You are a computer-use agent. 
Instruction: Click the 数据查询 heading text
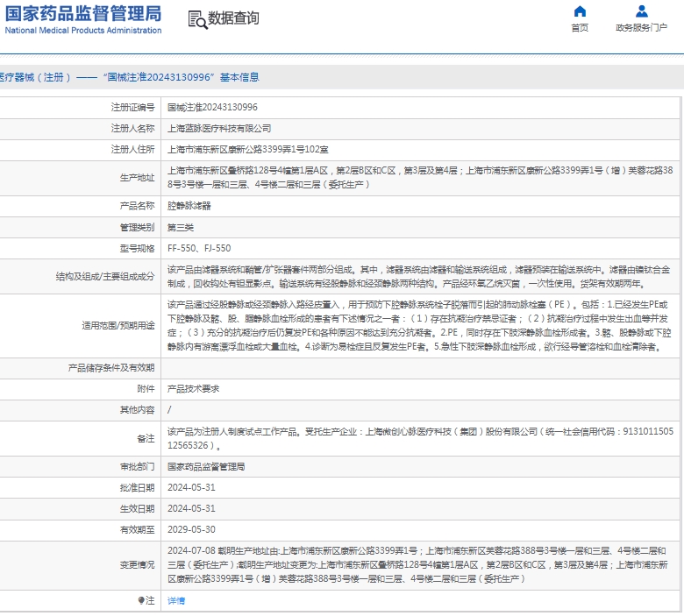click(233, 18)
